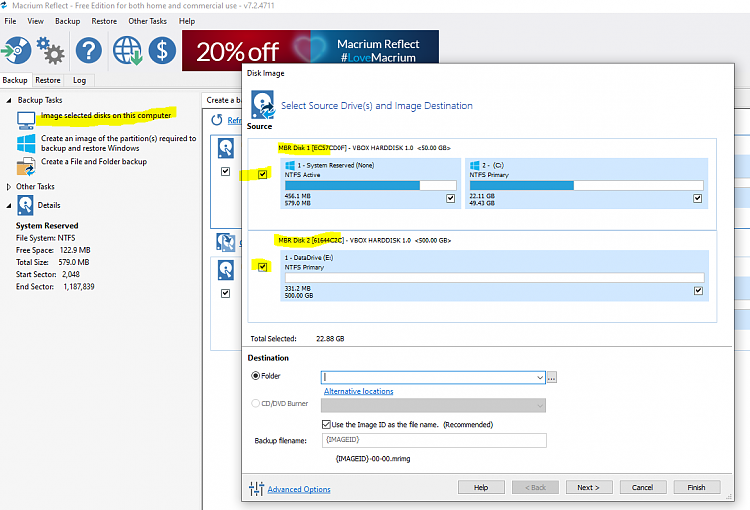Click the Backup filename field
750x510 pixels.
[434, 440]
